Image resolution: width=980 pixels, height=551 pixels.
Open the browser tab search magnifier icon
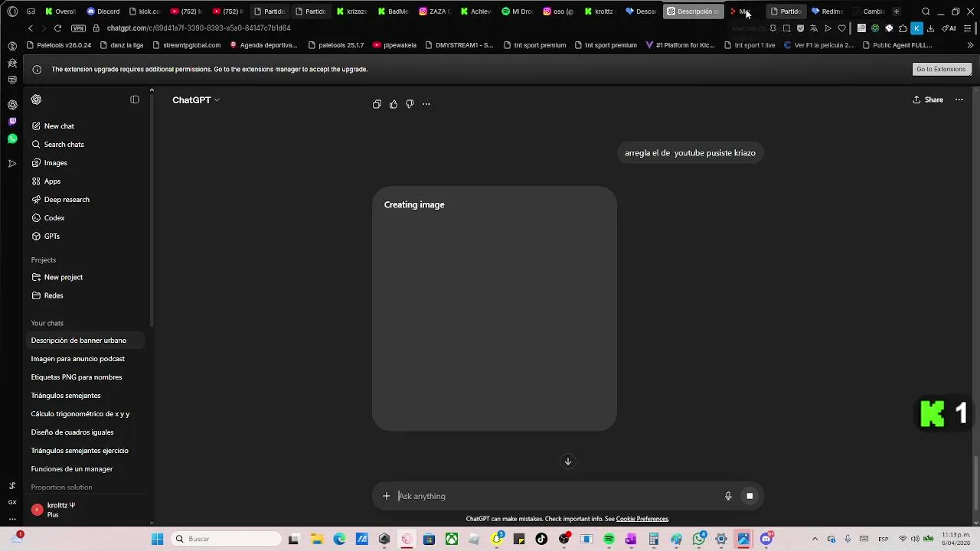926,11
